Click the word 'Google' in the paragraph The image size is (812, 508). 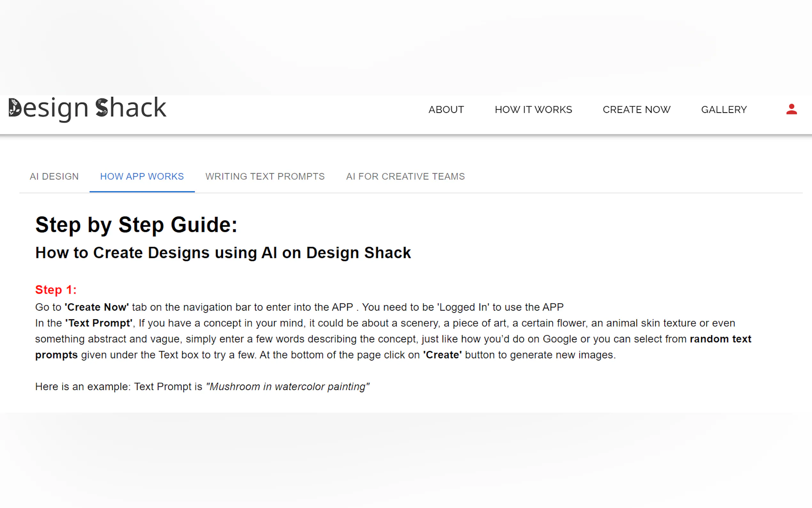(x=559, y=339)
